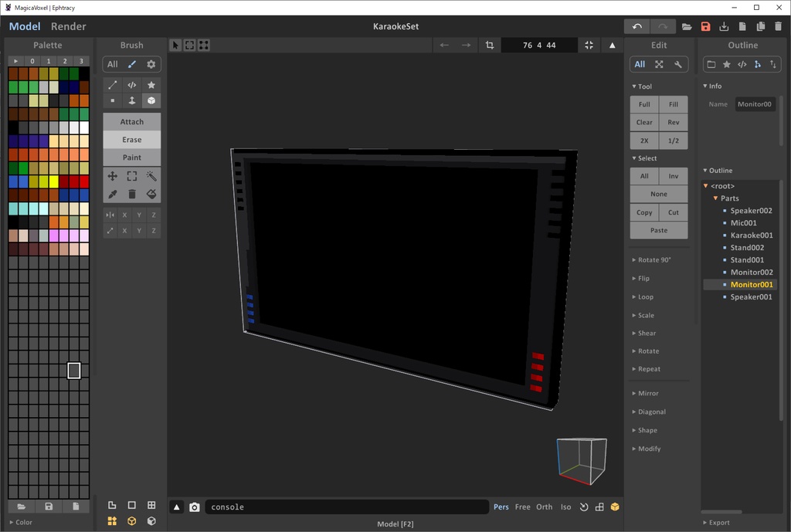Image resolution: width=791 pixels, height=532 pixels.
Task: Click the Full button in Tool
Action: click(x=644, y=104)
